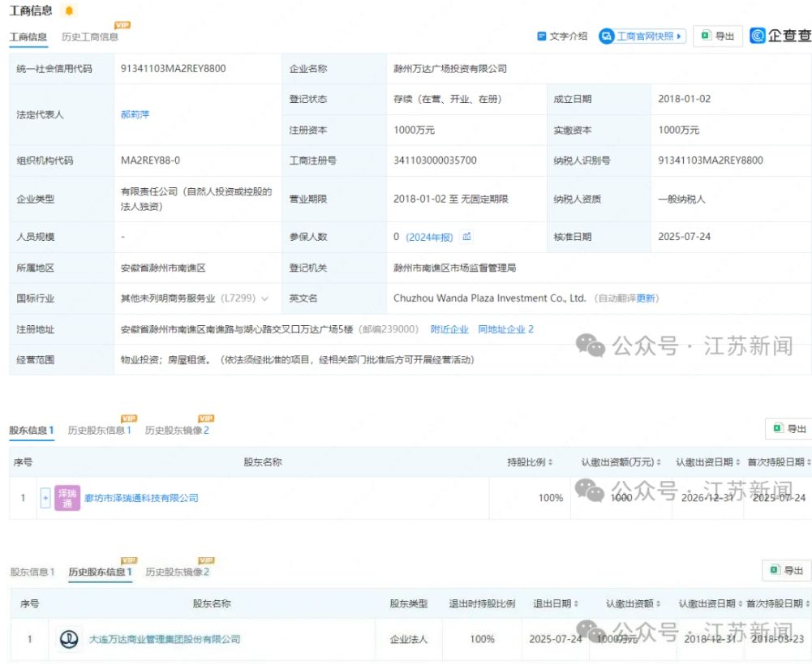Viewport: 812px width, 665px height.
Task: Open the (2024年报) annual report link
Action: (x=429, y=237)
